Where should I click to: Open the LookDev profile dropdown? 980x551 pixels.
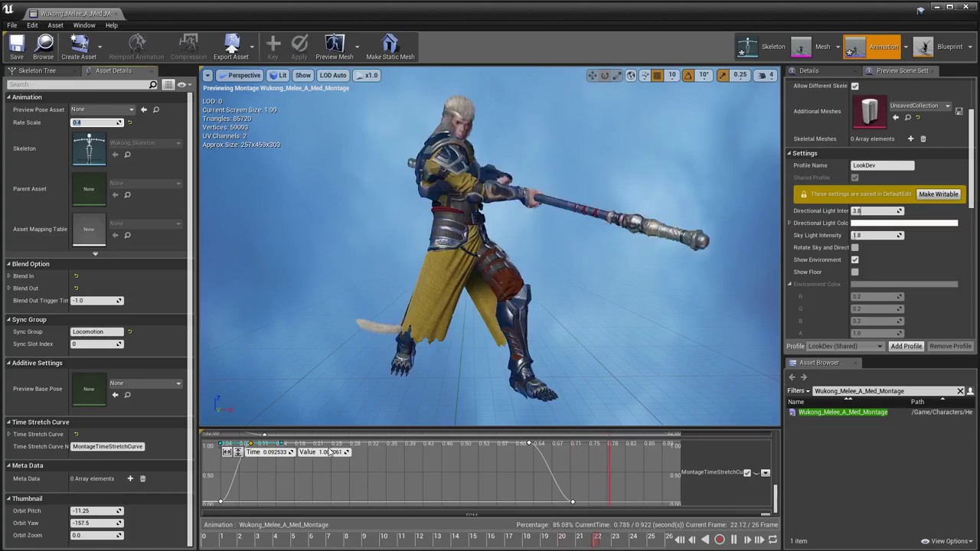pos(845,346)
